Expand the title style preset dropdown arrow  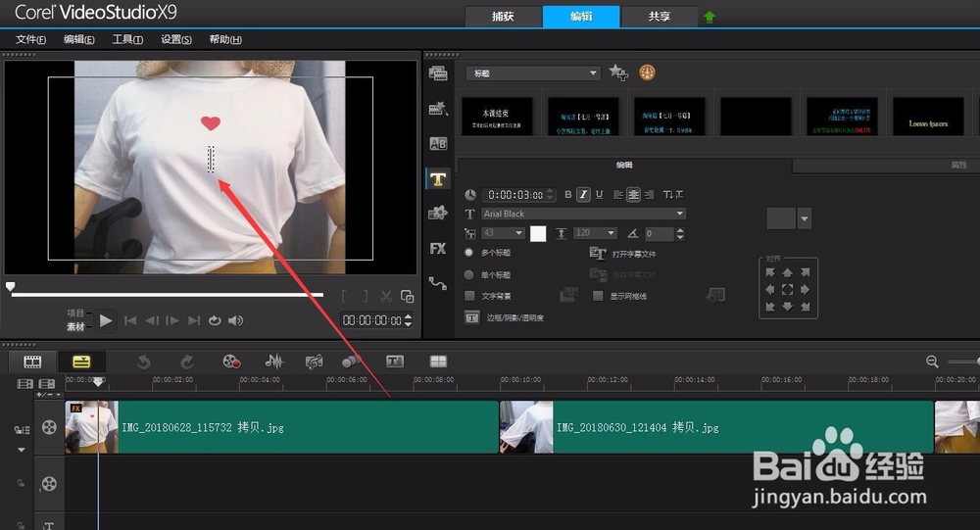pyautogui.click(x=805, y=218)
